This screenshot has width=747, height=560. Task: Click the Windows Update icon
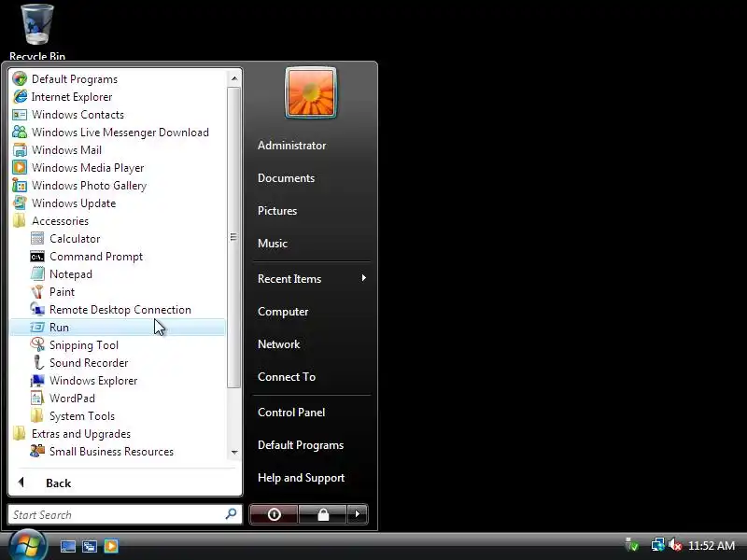tap(20, 203)
